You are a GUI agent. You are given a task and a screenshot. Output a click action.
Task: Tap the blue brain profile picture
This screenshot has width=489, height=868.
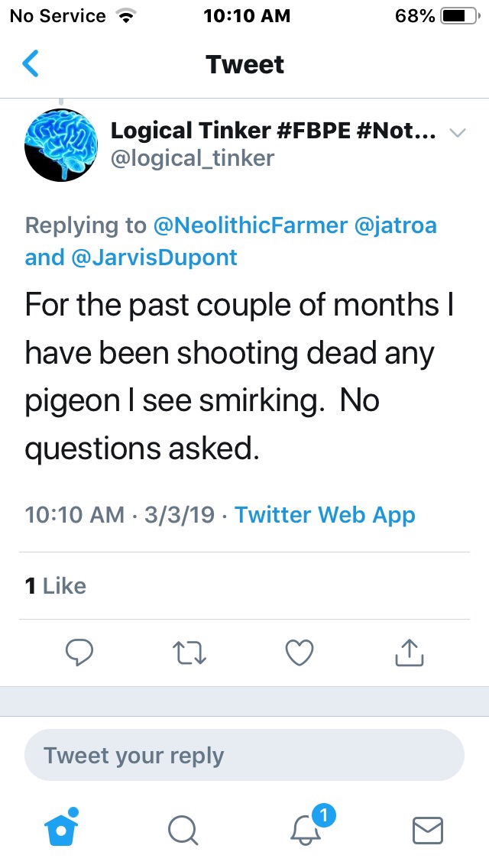point(61,145)
